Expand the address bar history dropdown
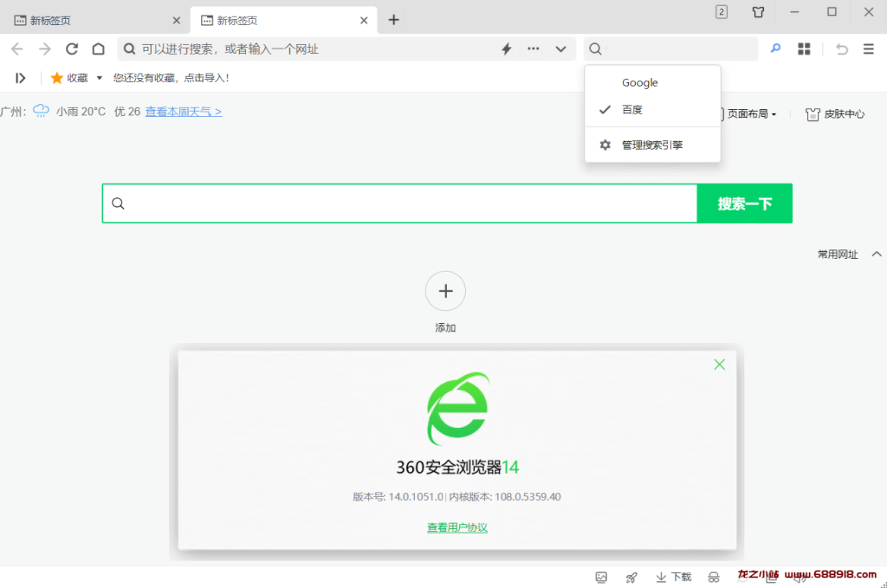Image resolution: width=887 pixels, height=588 pixels. point(560,49)
